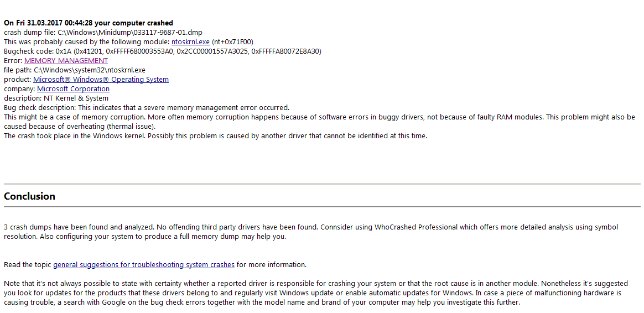Click the bold crash date heading
644x313 pixels.
pyautogui.click(x=89, y=23)
